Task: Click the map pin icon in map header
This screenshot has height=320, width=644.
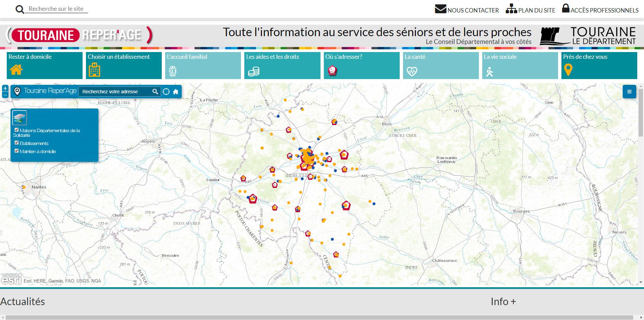Action: 17,91
